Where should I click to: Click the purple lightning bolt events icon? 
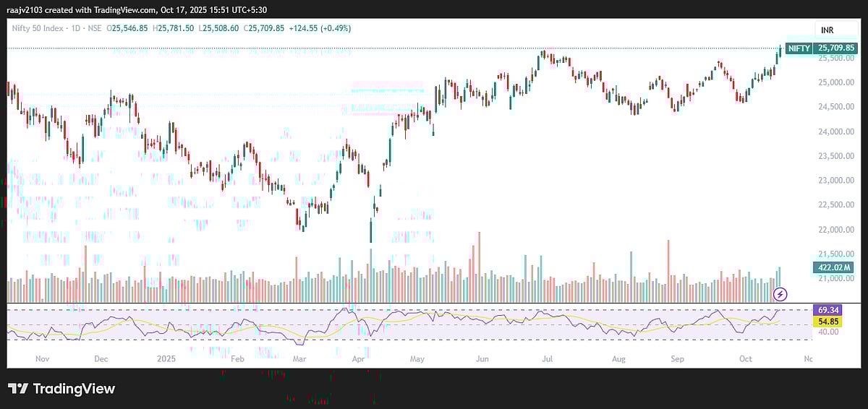[780, 293]
